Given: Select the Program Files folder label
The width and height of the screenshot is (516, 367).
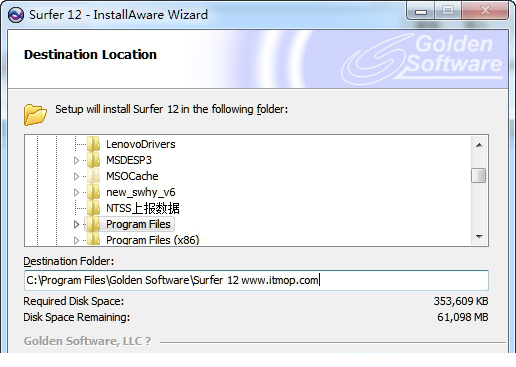Looking at the screenshot, I should (138, 224).
